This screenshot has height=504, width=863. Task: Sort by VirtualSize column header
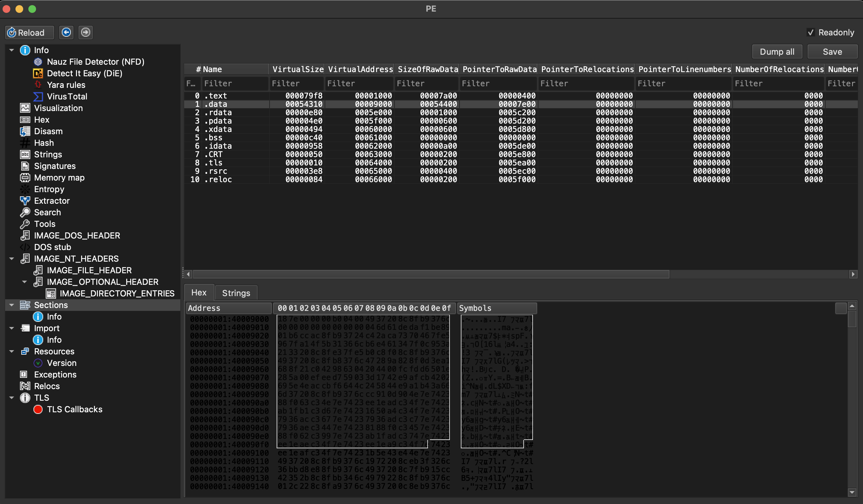[x=297, y=70]
